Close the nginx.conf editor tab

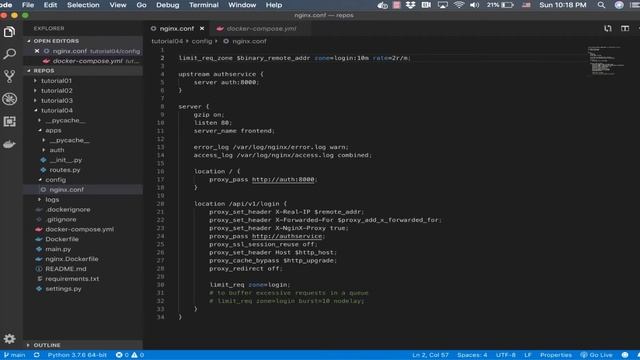(202, 29)
